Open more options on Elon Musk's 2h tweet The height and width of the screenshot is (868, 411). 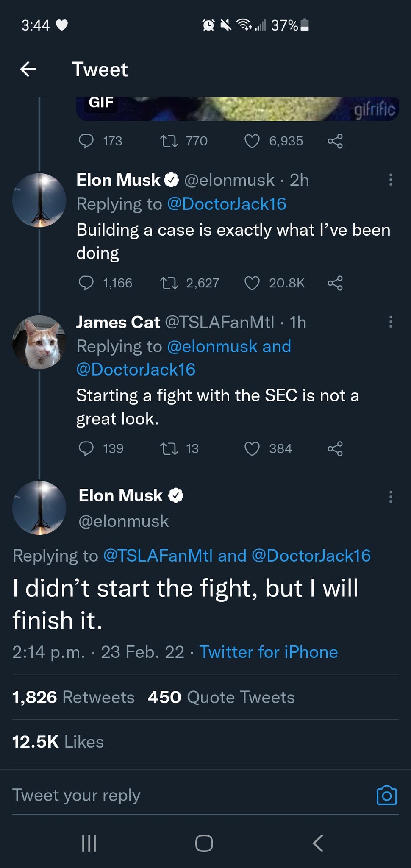coord(390,180)
